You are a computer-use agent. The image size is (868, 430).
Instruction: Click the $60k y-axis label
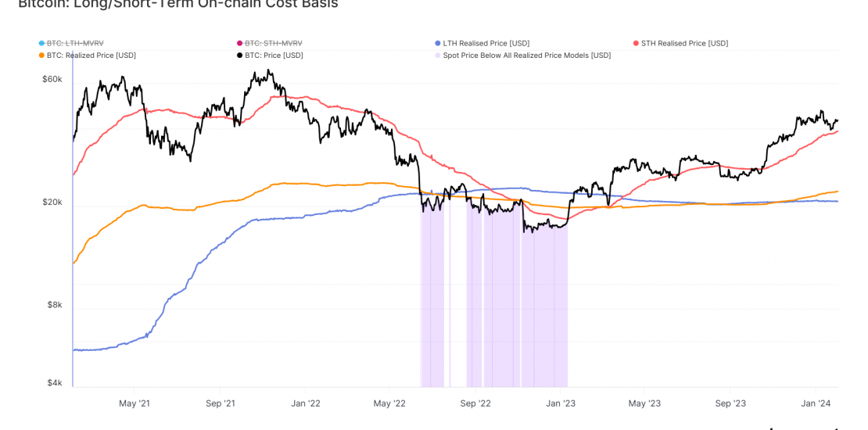52,80
